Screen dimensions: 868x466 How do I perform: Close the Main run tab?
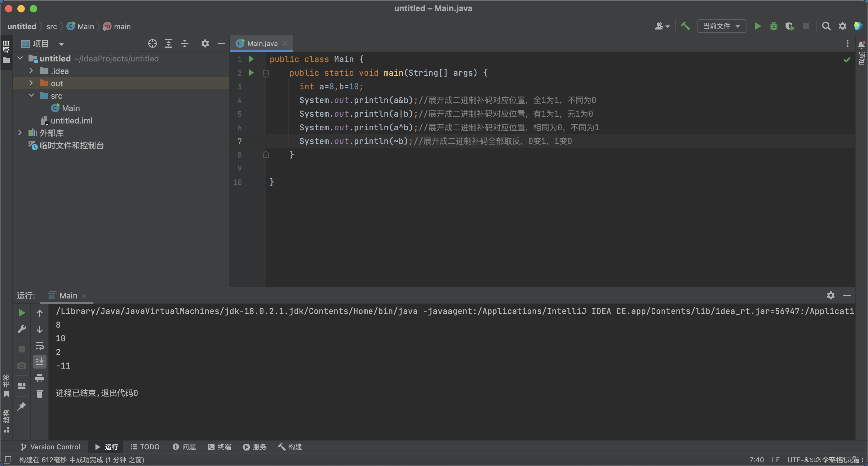(x=84, y=296)
